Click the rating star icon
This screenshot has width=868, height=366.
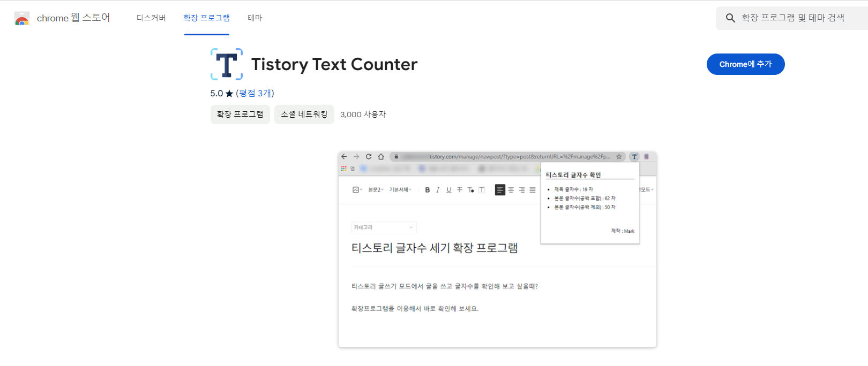click(229, 94)
